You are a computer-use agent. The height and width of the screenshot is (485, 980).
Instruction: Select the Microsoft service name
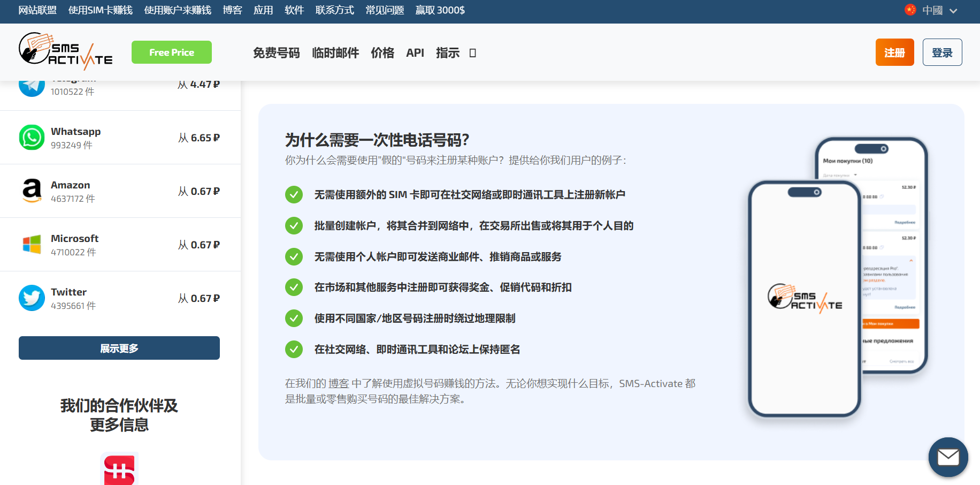[75, 239]
